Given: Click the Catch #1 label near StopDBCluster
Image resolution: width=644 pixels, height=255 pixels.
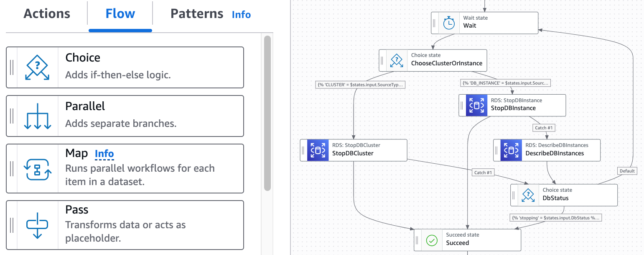Looking at the screenshot, I should click(x=483, y=173).
